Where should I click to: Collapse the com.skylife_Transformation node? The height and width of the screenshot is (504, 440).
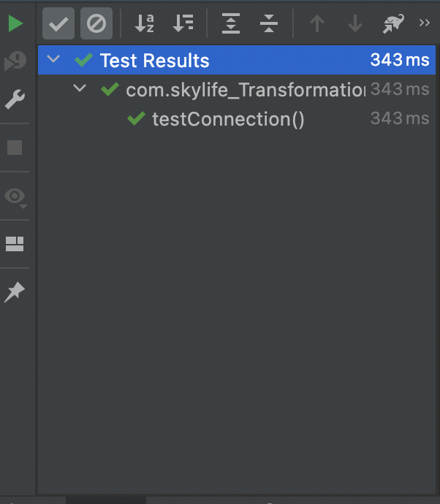click(x=80, y=88)
